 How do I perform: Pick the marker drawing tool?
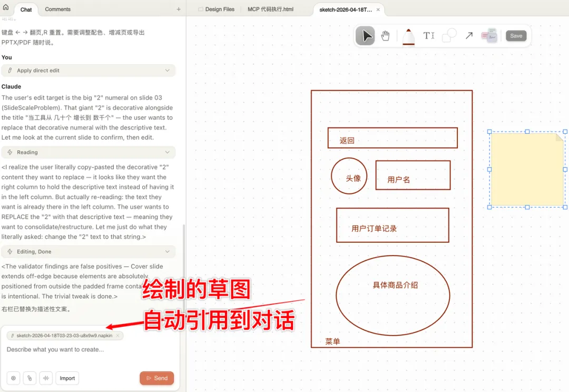(408, 35)
